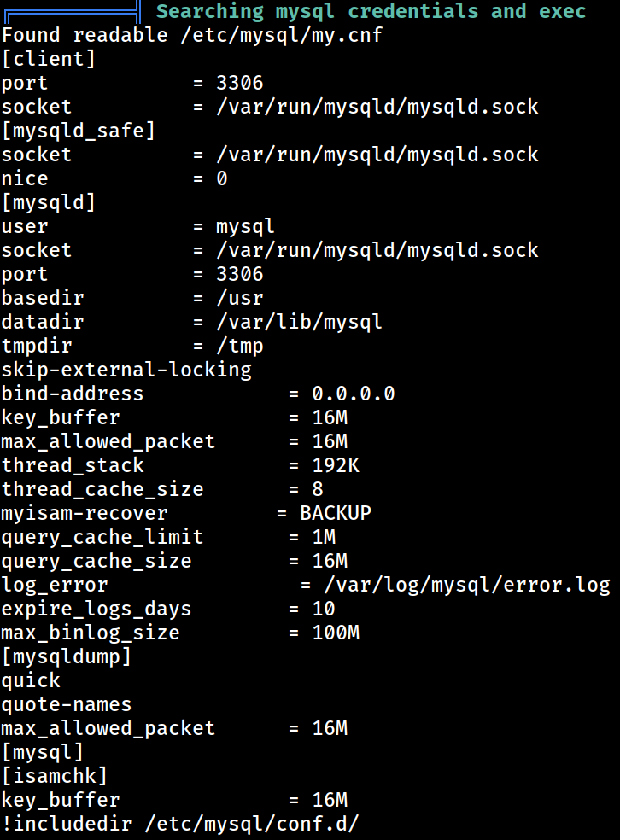Screen dimensions: 620x840
Task: Click the expire_logs_days value 10
Action: (324, 610)
